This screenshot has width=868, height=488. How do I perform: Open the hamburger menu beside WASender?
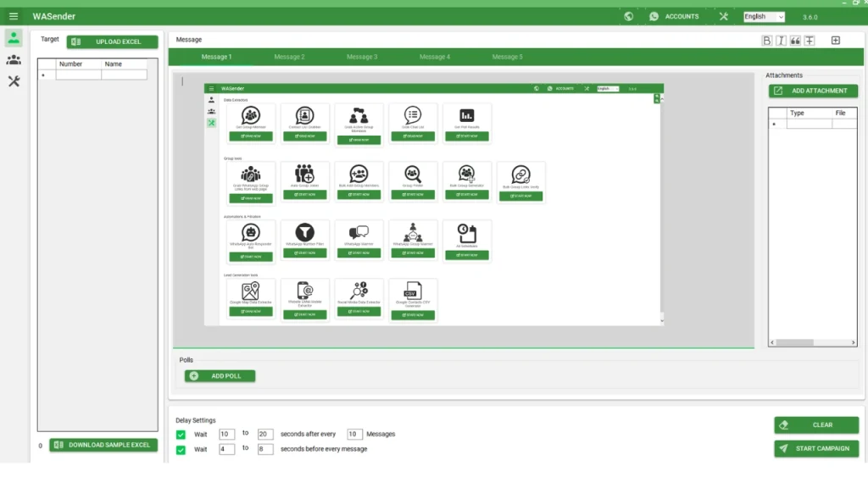(14, 16)
